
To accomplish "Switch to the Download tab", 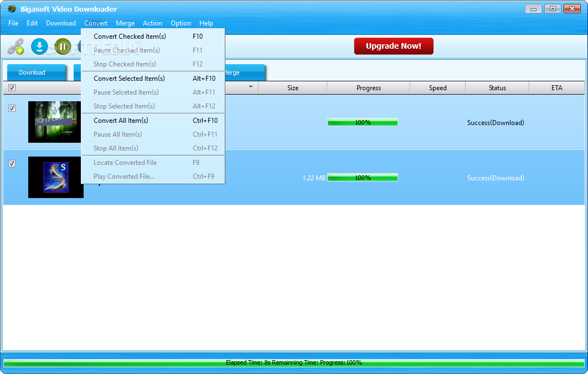I will click(x=37, y=72).
